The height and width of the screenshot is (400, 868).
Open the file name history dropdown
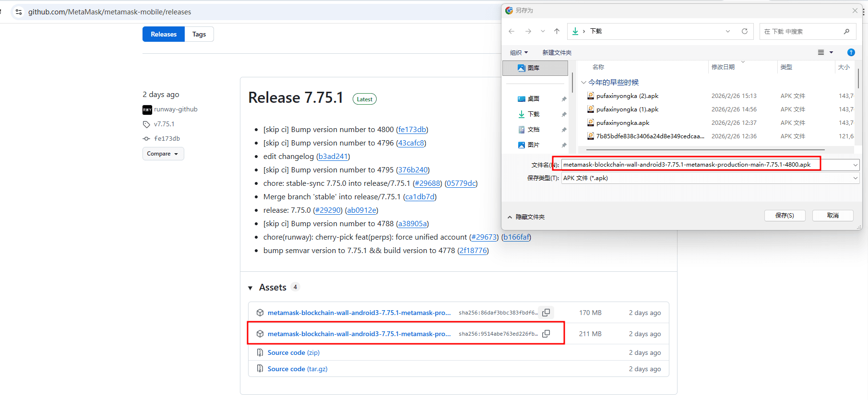[x=855, y=165]
